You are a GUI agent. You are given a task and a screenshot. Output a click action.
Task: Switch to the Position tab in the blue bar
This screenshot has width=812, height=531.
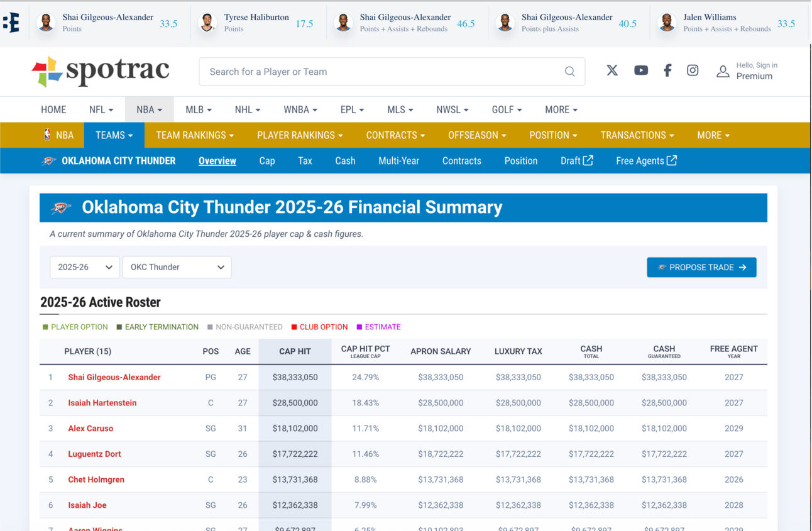521,161
